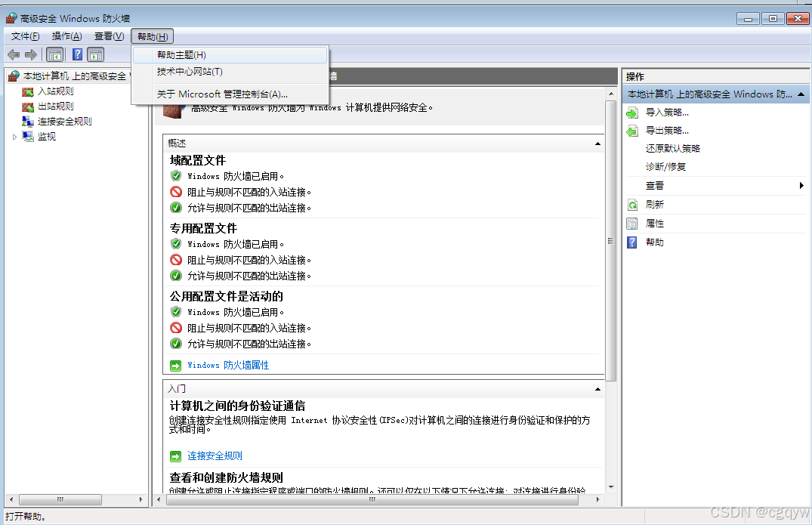Toggle the console tree pane toolbar icon

[x=54, y=54]
